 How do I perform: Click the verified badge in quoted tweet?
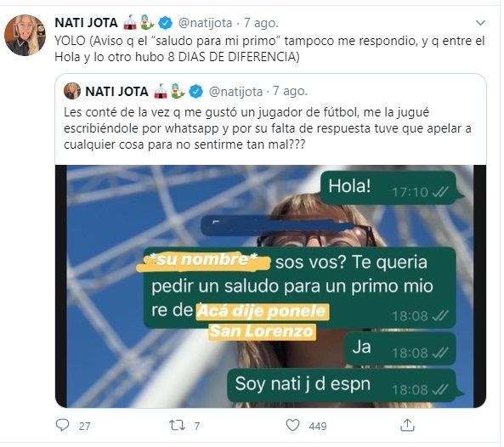click(x=195, y=92)
